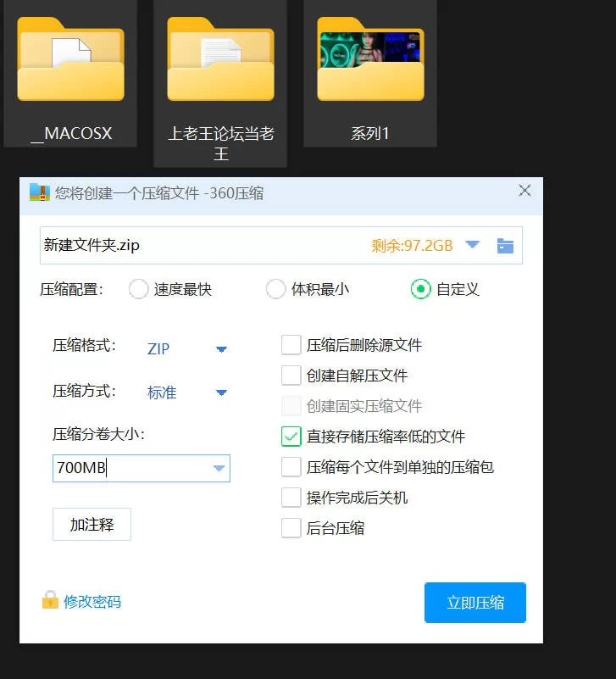
Task: Enable 压缩后删除源文件 checkbox
Action: pyautogui.click(x=291, y=345)
